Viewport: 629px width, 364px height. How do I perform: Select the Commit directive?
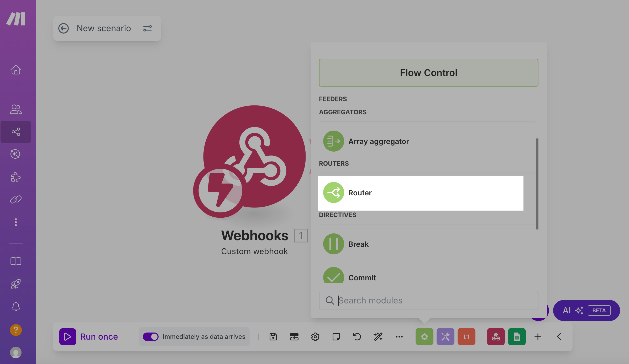pyautogui.click(x=362, y=277)
